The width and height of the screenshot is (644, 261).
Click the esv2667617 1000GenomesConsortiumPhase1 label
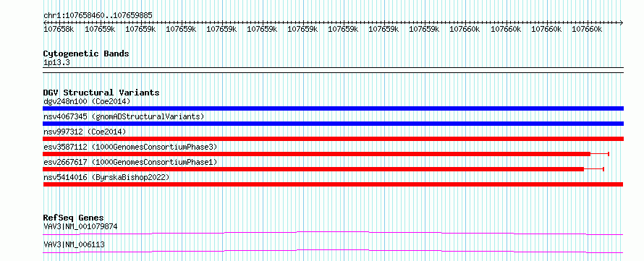[130, 162]
